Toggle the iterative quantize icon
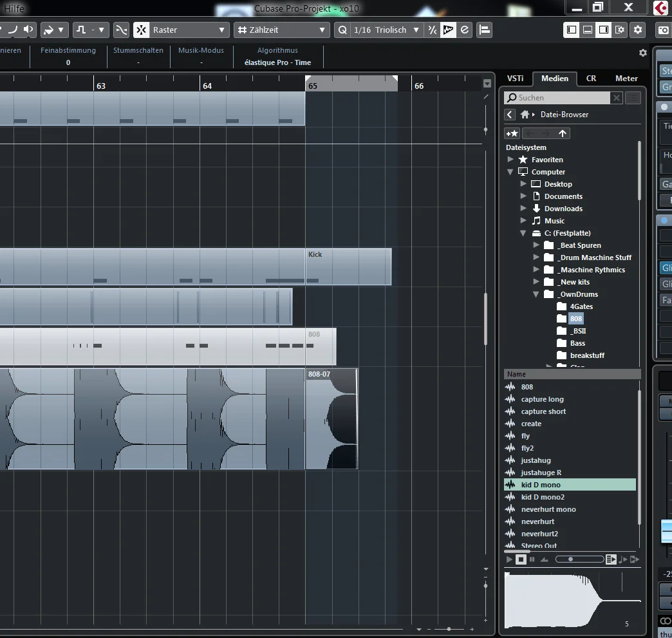672x638 pixels. pyautogui.click(x=433, y=30)
